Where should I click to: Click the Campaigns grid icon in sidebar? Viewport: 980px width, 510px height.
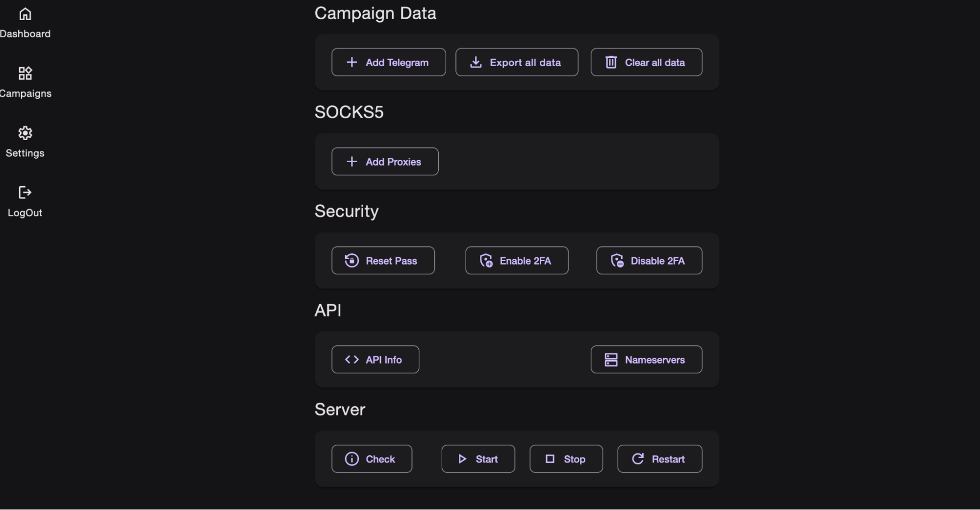pos(25,73)
